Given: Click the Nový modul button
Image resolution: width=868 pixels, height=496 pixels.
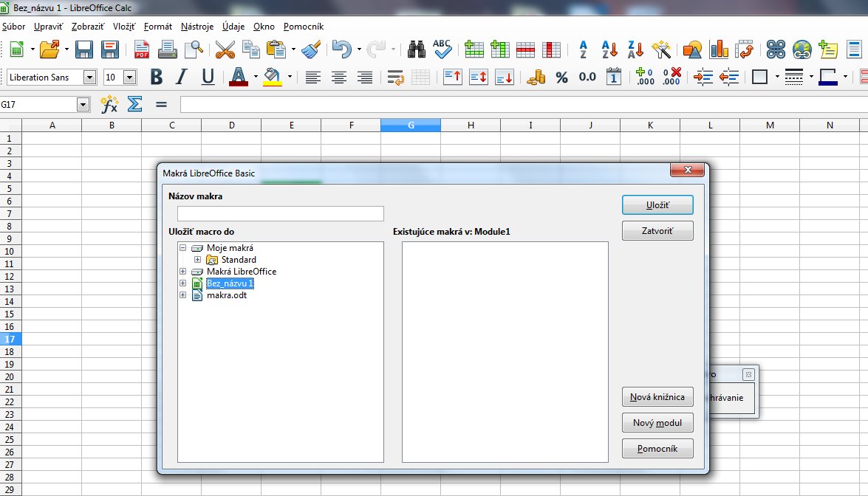Looking at the screenshot, I should 657,423.
